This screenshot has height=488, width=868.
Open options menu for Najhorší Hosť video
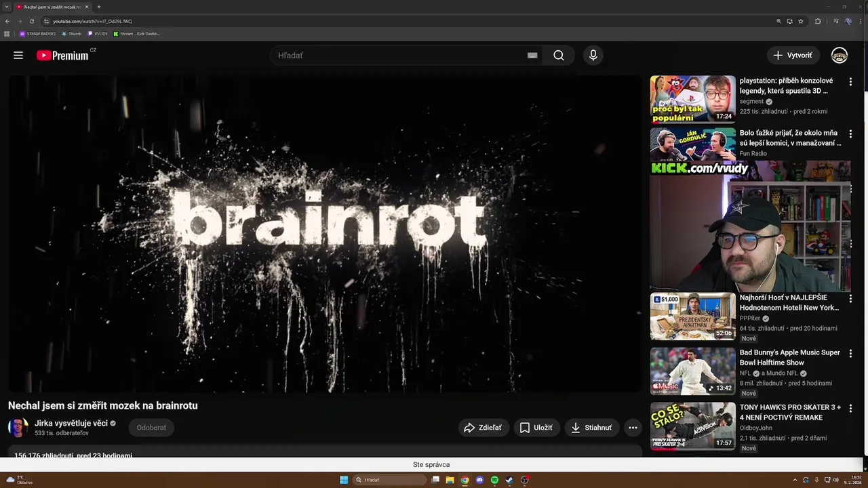[x=850, y=299]
